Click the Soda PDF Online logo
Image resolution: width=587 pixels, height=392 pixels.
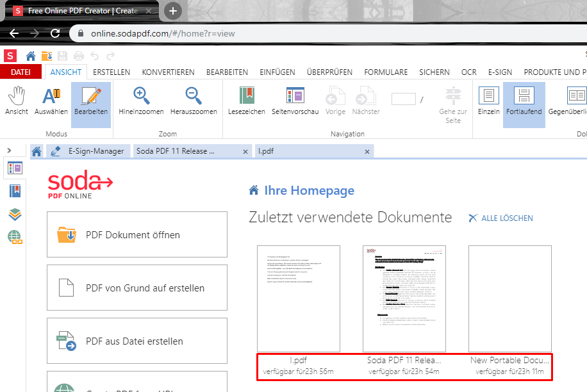(80, 184)
